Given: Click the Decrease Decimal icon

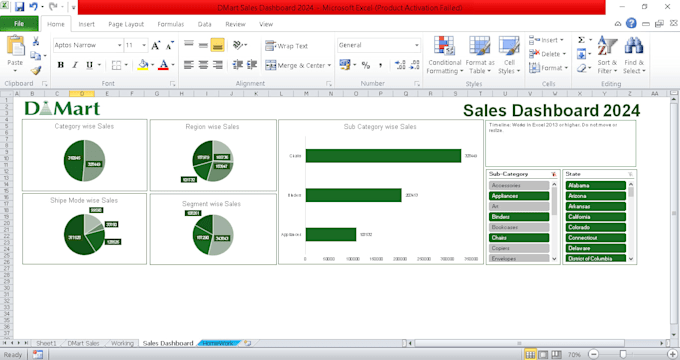Looking at the screenshot, I should [415, 65].
